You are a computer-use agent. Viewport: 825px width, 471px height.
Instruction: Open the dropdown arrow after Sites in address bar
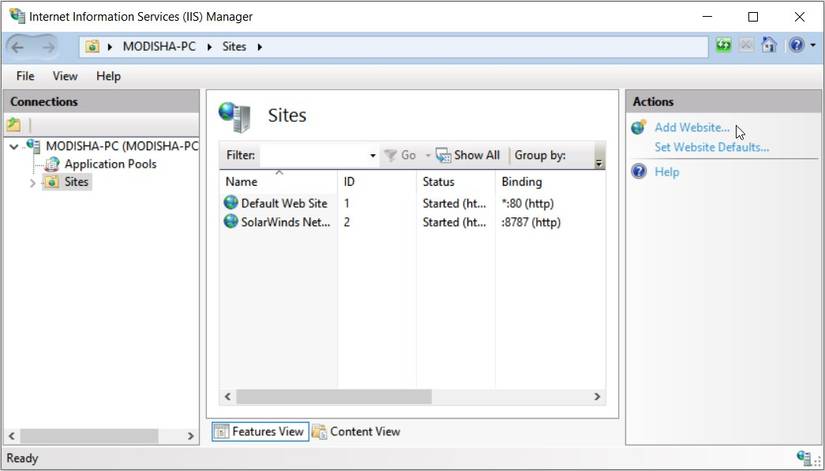coord(259,47)
